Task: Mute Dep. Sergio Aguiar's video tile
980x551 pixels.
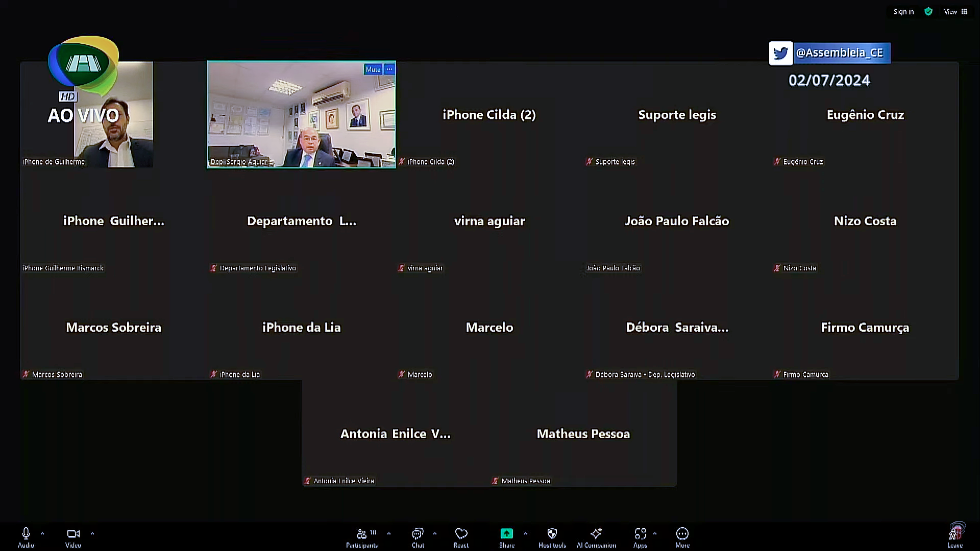Action: [x=373, y=69]
